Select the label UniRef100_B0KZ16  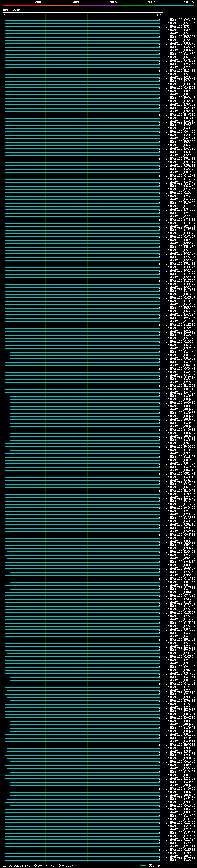180,118
